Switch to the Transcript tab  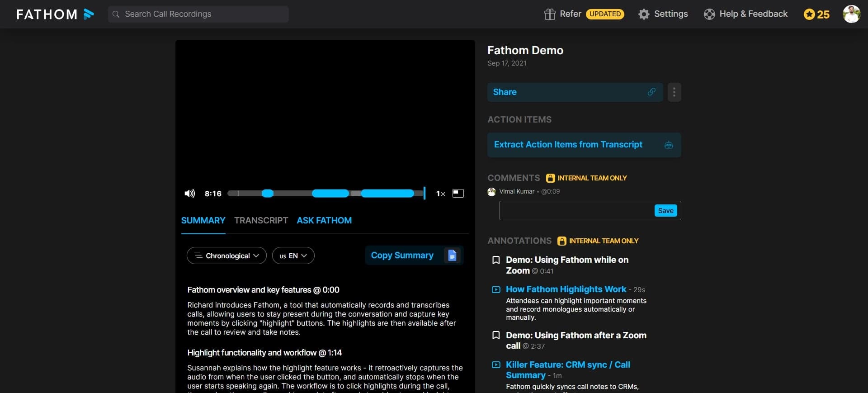[261, 220]
